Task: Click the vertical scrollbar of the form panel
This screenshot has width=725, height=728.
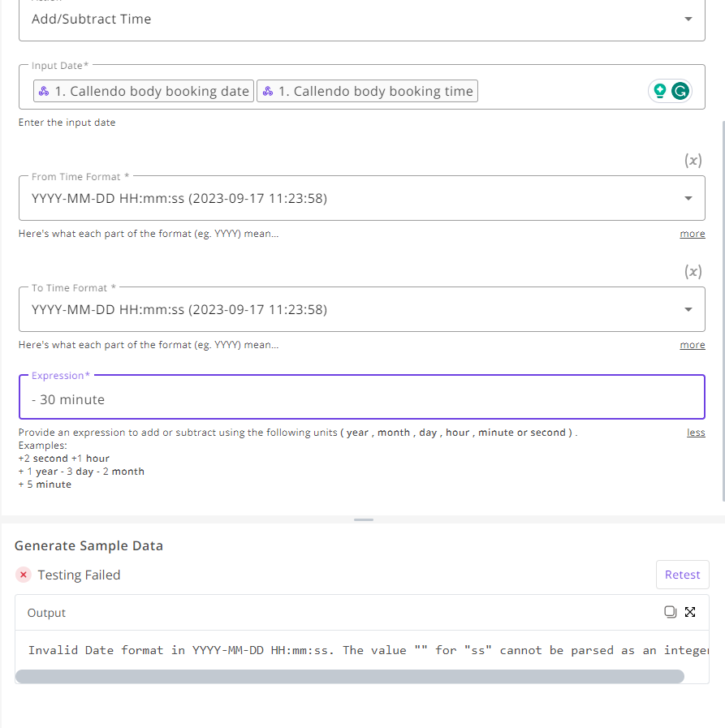Action: click(723, 311)
